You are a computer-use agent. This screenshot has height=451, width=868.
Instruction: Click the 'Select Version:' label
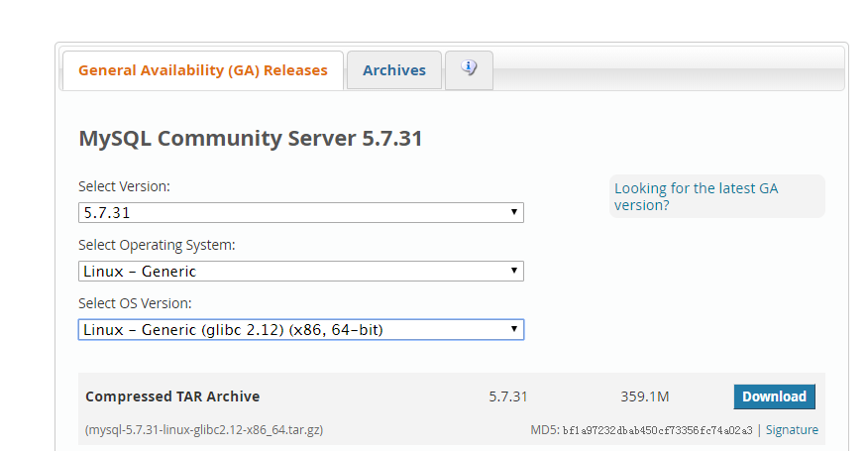tap(124, 186)
